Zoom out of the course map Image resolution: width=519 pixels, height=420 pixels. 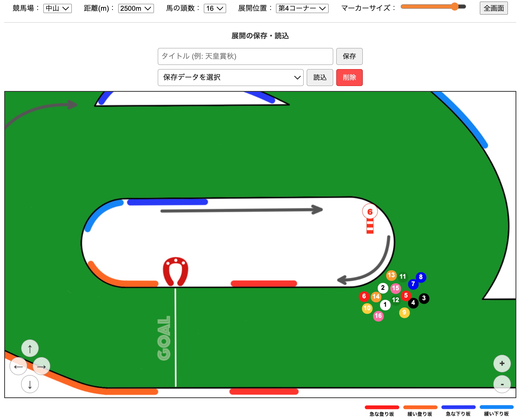(x=502, y=384)
